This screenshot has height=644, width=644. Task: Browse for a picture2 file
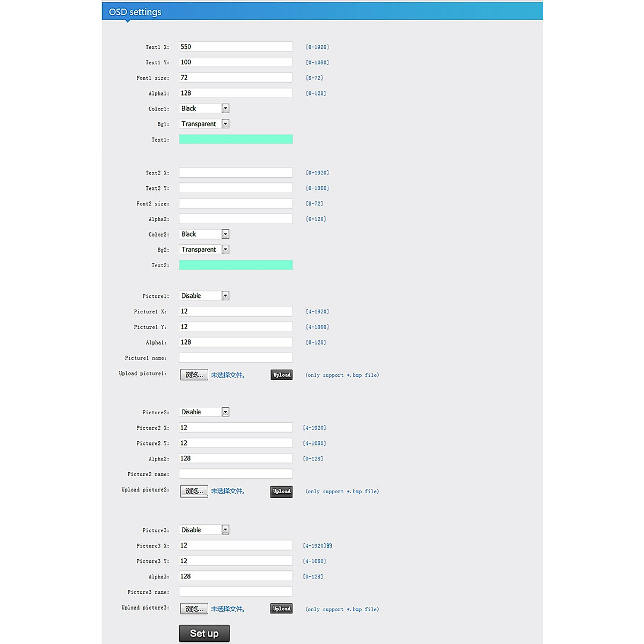[194, 491]
